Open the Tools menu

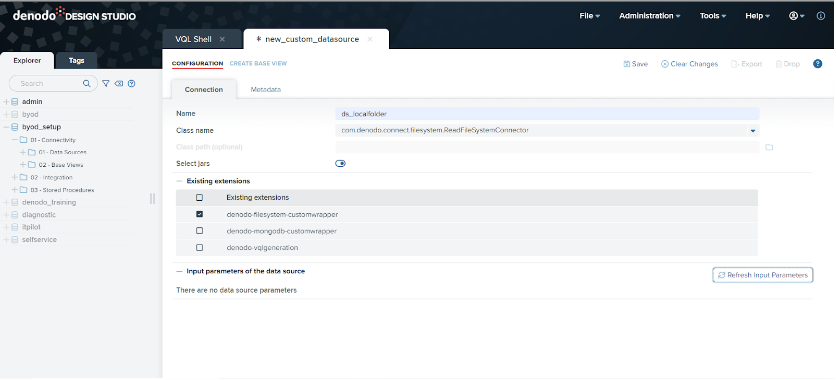713,16
